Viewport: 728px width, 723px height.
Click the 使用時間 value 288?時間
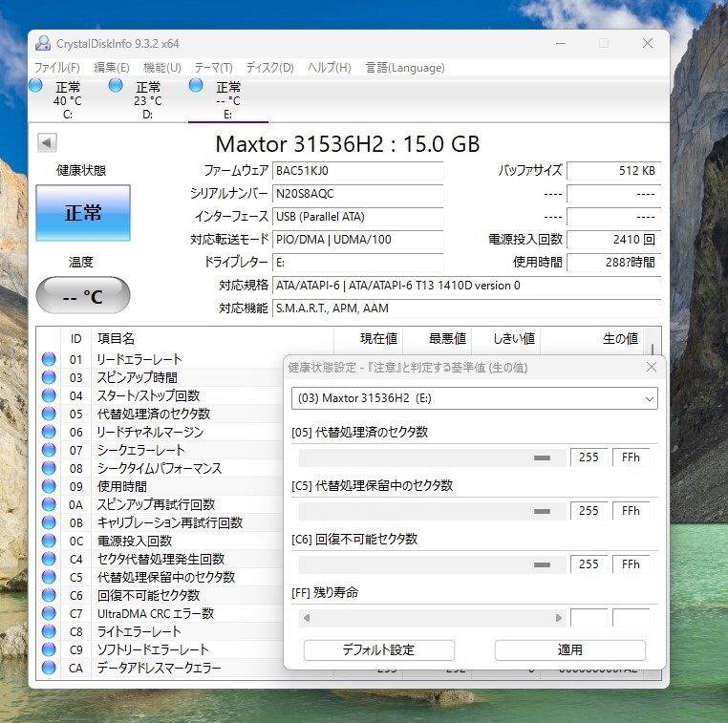(613, 263)
